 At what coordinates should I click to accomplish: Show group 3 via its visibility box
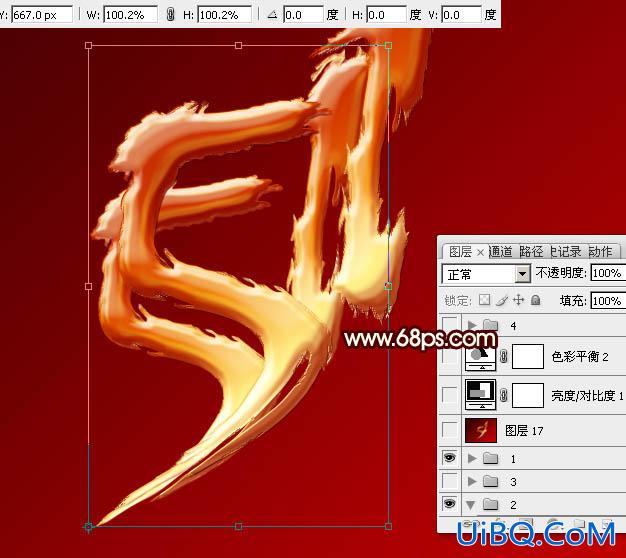tap(450, 481)
